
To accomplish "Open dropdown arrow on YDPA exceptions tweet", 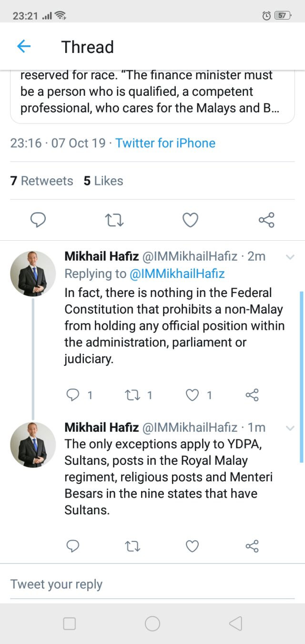I will [290, 428].
